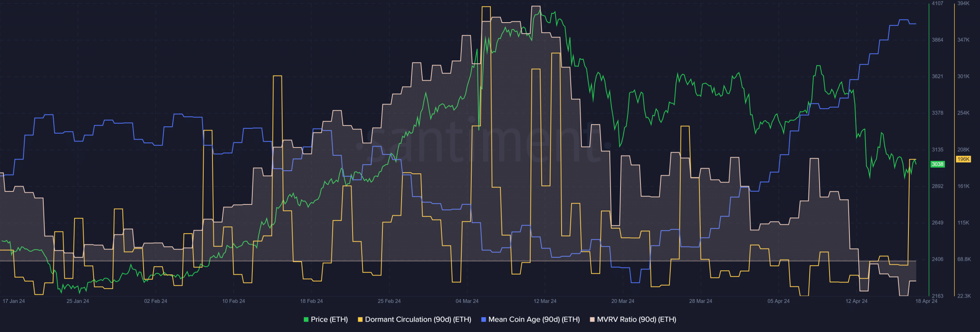980x332 pixels.
Task: Click the 3864 price axis value
Action: click(938, 40)
